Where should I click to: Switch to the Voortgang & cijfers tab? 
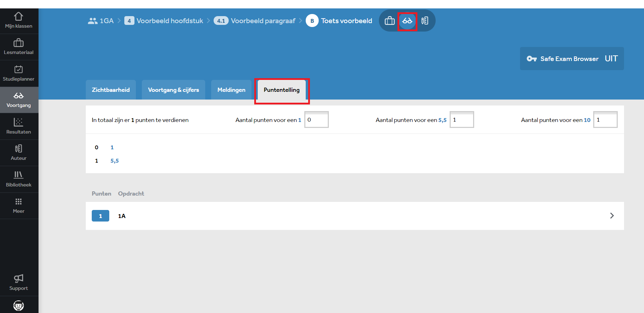[x=173, y=90]
